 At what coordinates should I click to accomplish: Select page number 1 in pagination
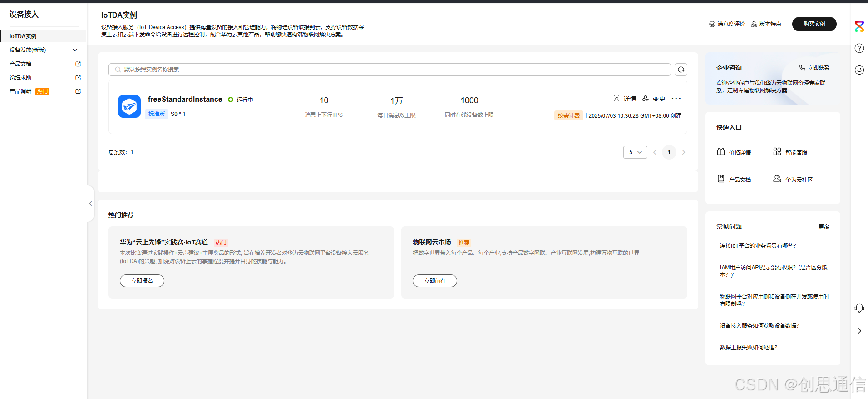pyautogui.click(x=669, y=152)
